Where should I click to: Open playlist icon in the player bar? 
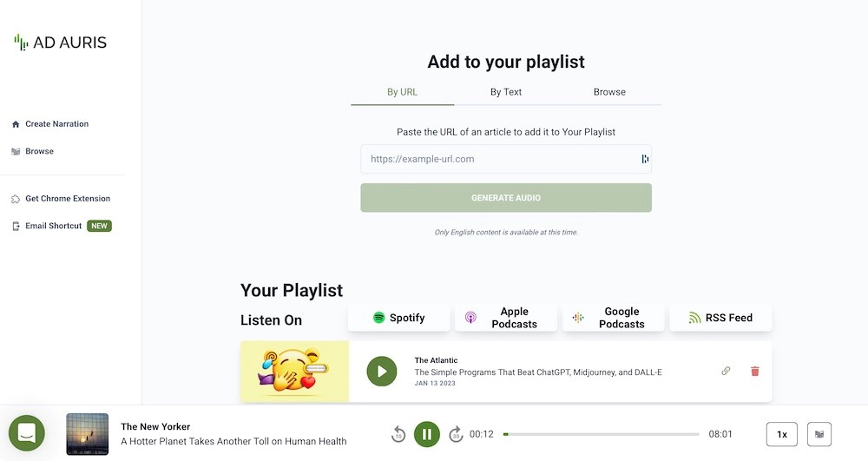click(819, 434)
